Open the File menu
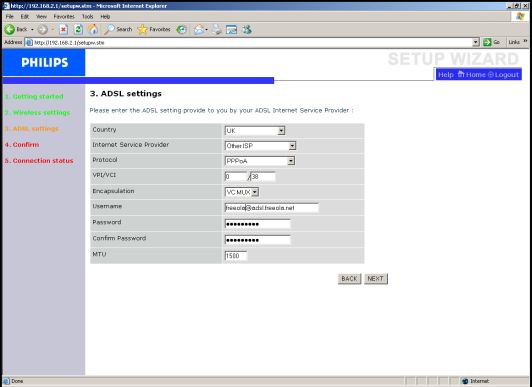 click(x=10, y=16)
